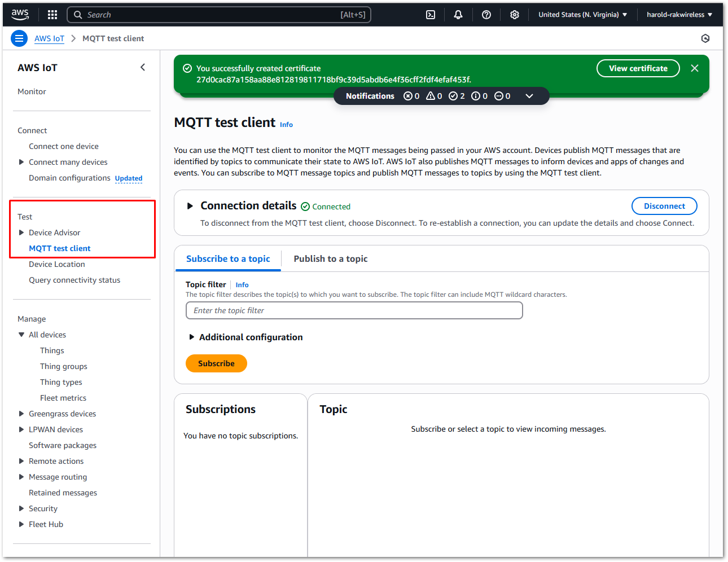Image resolution: width=728 pixels, height=562 pixels.
Task: Open the Notifications summary bar dropdown
Action: pos(529,96)
